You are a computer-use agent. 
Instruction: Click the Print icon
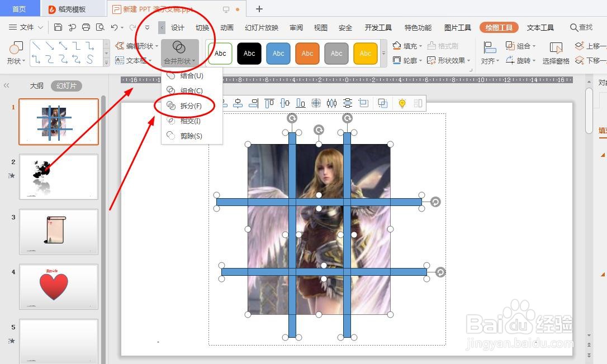point(86,27)
